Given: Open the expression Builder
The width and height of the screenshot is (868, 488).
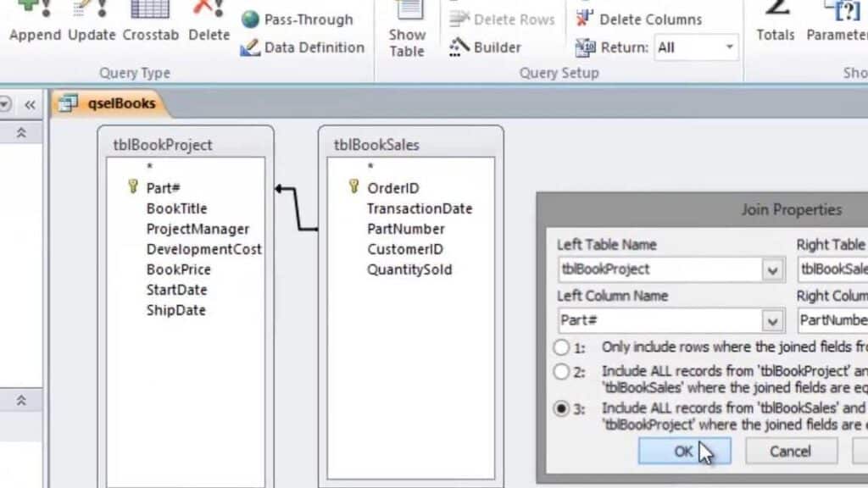Looking at the screenshot, I should pos(487,47).
